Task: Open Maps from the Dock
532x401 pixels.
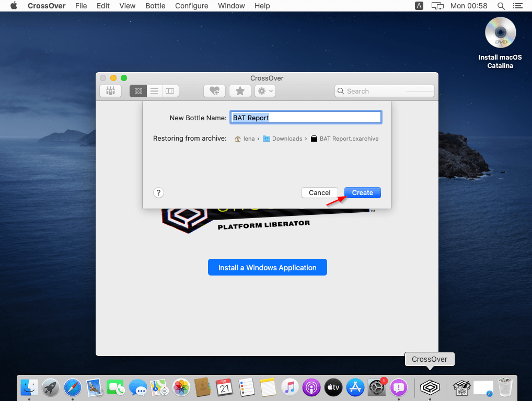Action: [x=160, y=387]
